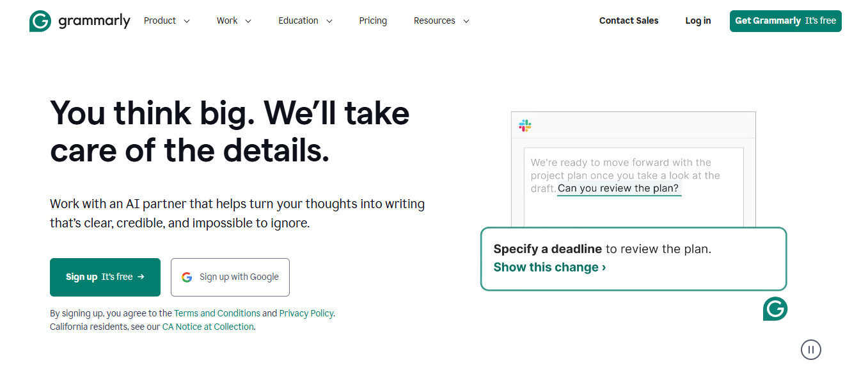The width and height of the screenshot is (868, 383).
Task: Expand the Resources menu chevron
Action: pyautogui.click(x=466, y=21)
